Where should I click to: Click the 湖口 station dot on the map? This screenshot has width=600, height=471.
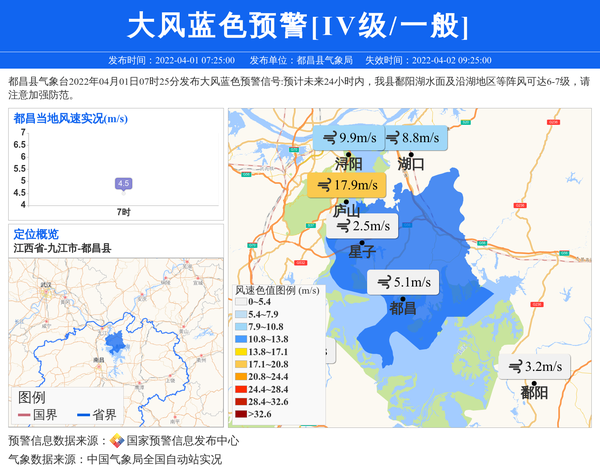click(409, 154)
